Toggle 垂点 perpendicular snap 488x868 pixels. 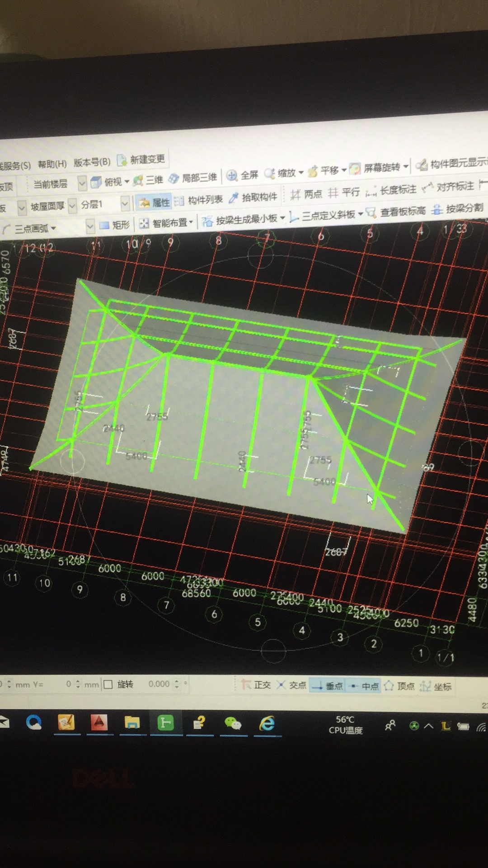pos(327,686)
